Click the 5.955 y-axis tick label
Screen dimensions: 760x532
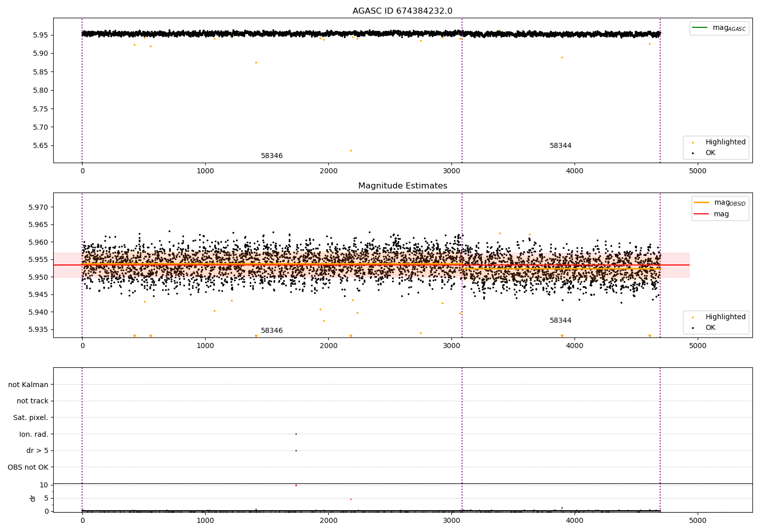[39, 260]
